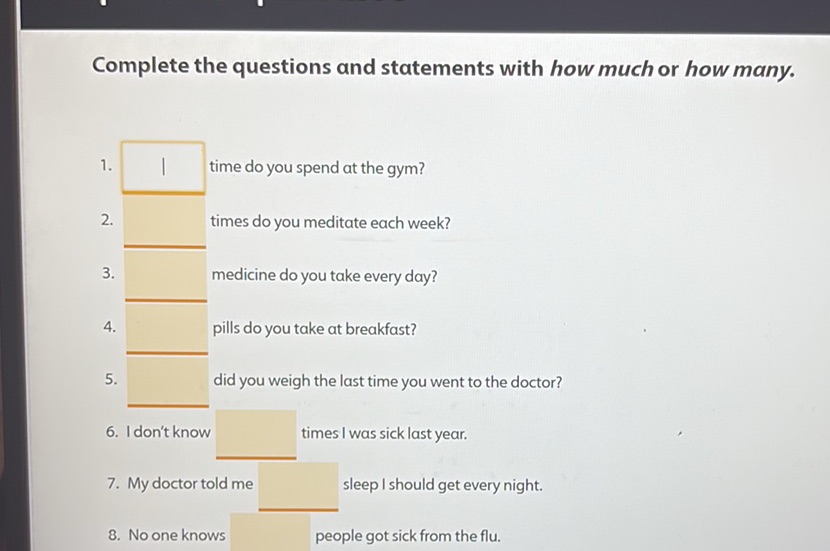Click the blank before "time do you spend at the gym?"

(163, 168)
